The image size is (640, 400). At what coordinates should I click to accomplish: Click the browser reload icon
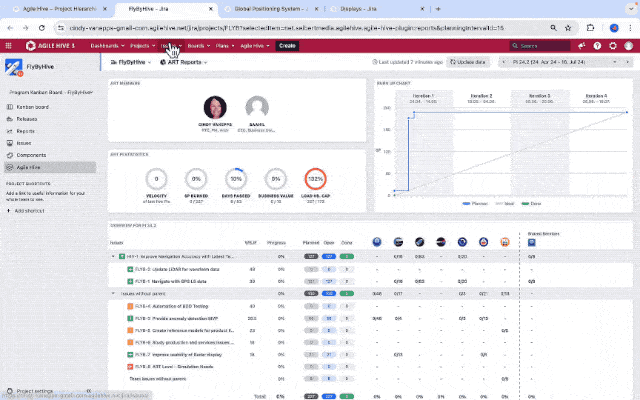[42, 28]
